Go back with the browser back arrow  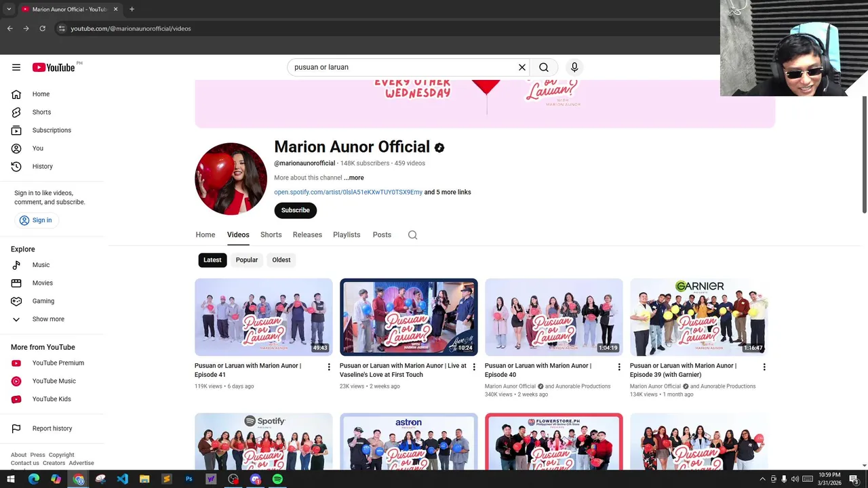9,28
